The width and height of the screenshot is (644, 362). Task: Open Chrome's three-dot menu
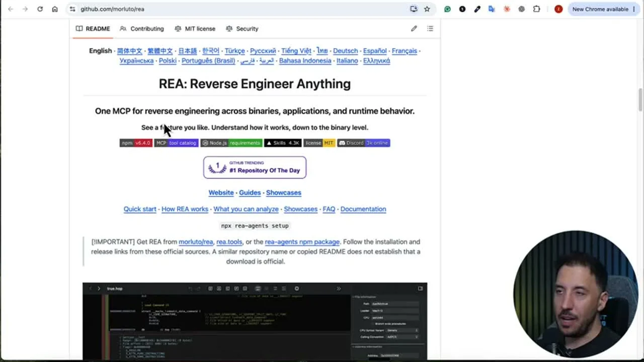tap(635, 9)
